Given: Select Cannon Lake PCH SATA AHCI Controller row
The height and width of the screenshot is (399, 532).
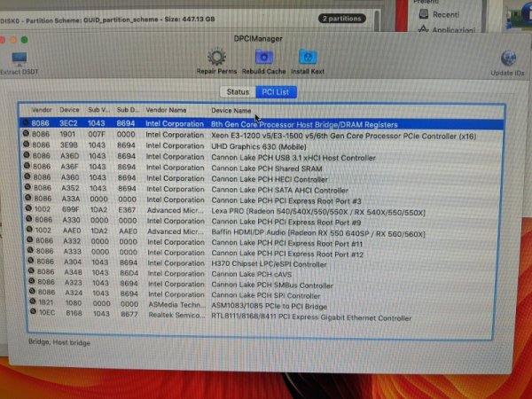Looking at the screenshot, I should pos(262,189).
